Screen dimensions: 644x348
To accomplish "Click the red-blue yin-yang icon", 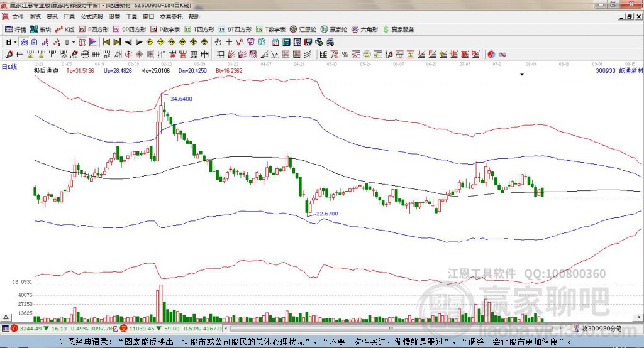I will (491, 54).
